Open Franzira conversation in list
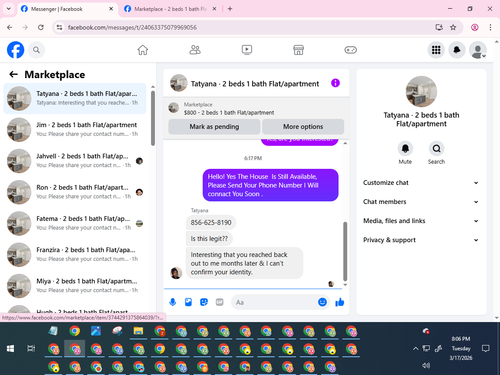 [x=75, y=254]
